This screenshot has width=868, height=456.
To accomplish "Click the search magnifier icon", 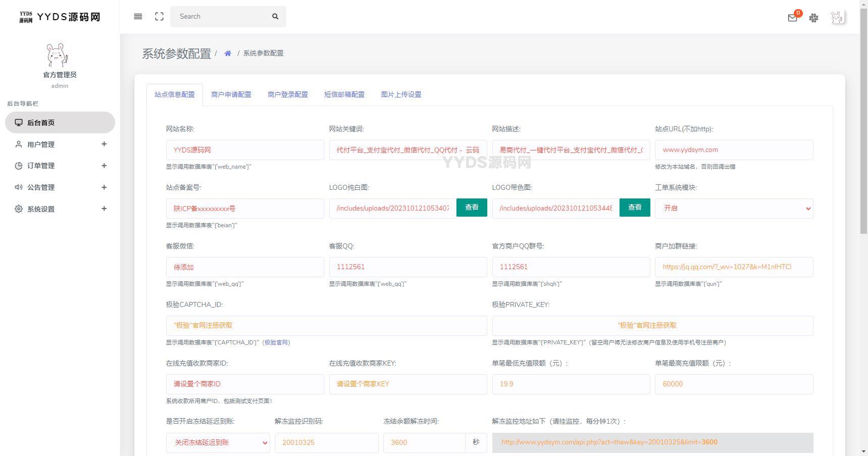I will point(275,17).
